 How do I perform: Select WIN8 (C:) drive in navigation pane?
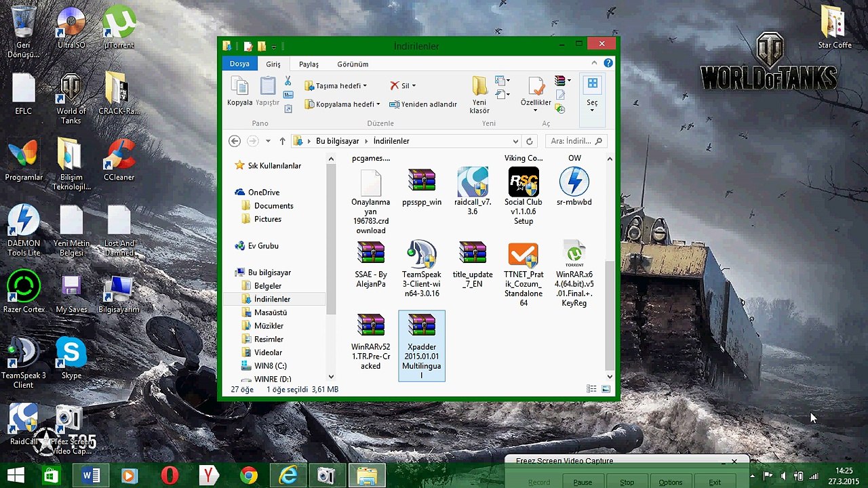[x=270, y=366]
